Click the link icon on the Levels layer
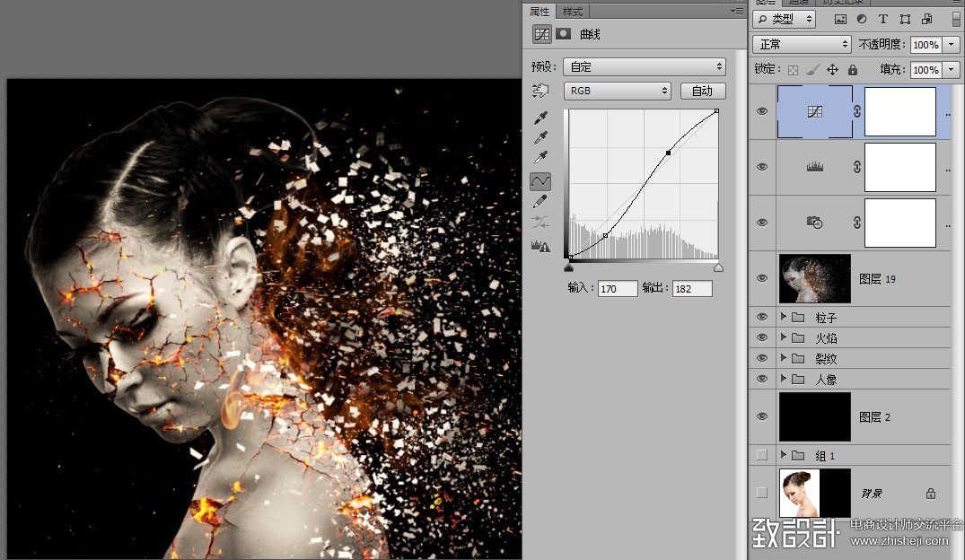The image size is (965, 560). pyautogui.click(x=857, y=167)
